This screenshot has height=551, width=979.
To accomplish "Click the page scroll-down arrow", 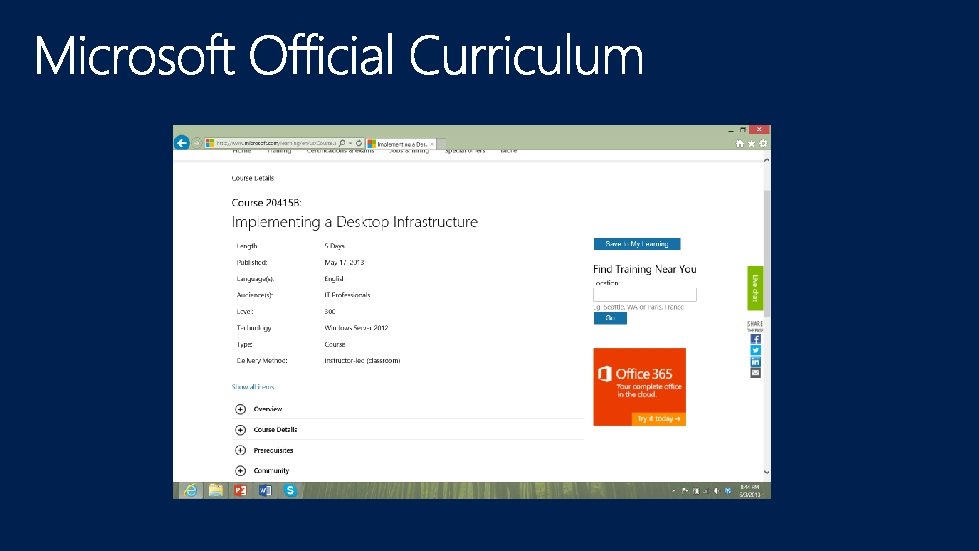I will (767, 472).
